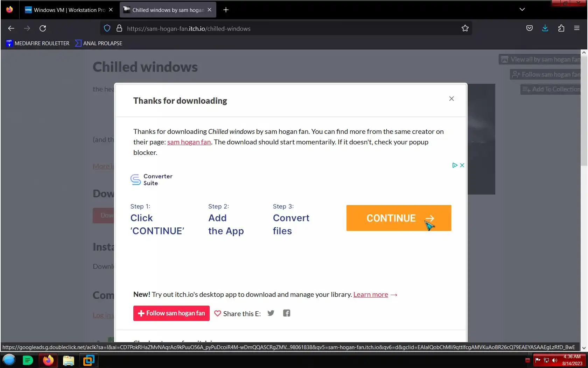Click the volume speaker tray icon
588x368 pixels.
pos(554,360)
